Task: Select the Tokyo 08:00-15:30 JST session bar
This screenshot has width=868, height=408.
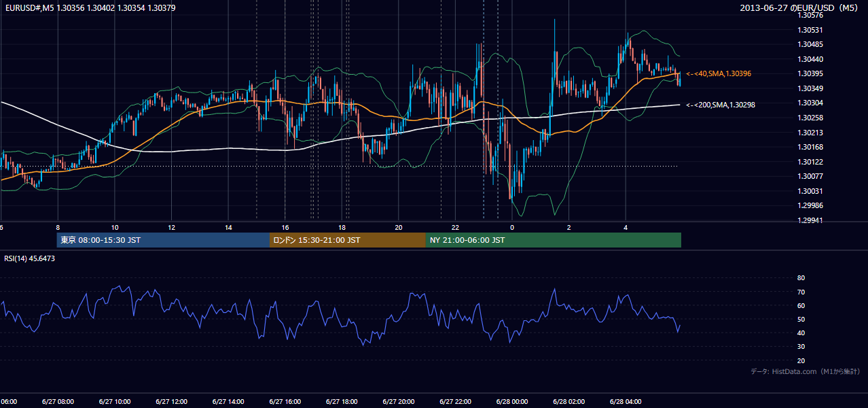Action: 163,240
